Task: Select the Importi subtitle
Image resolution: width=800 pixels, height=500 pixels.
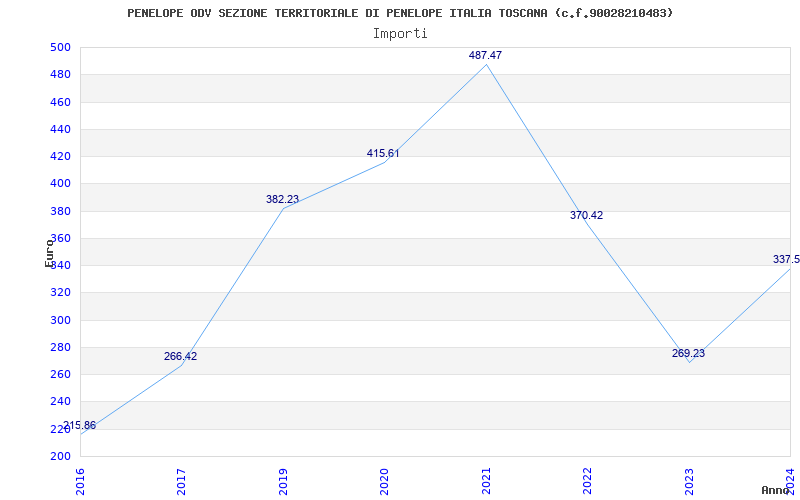Action: pyautogui.click(x=400, y=34)
